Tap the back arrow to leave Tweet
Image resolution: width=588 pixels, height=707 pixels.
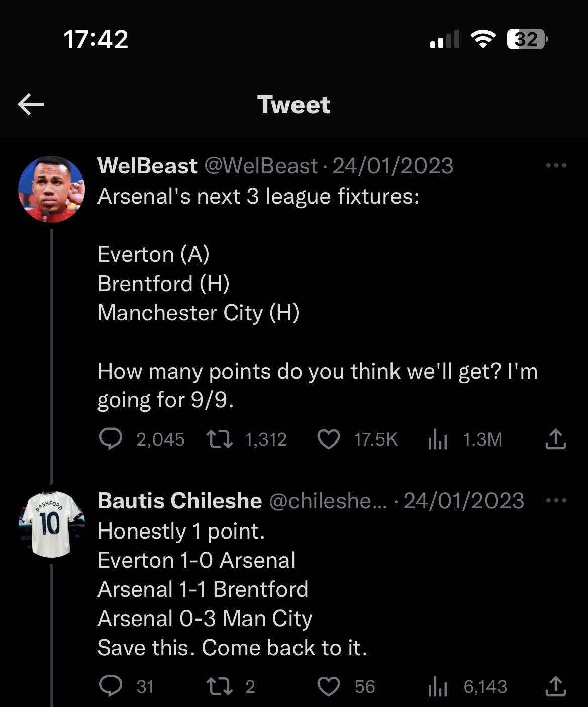[31, 105]
